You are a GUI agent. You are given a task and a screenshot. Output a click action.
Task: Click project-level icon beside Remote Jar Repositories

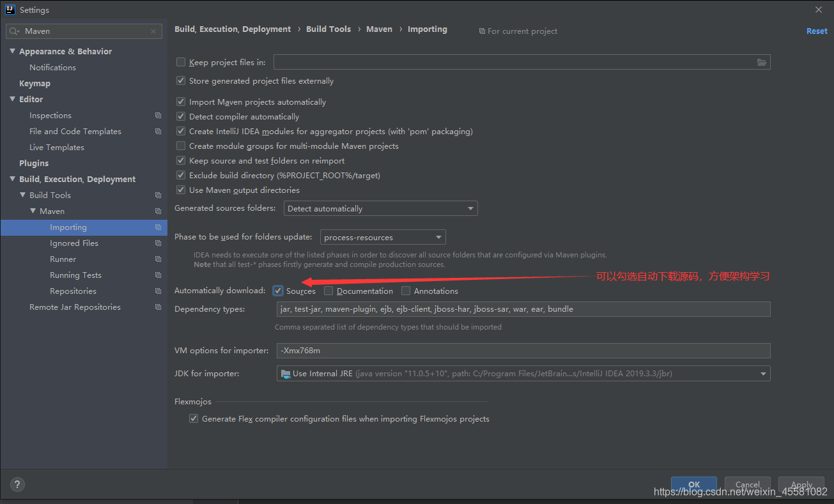coord(158,307)
